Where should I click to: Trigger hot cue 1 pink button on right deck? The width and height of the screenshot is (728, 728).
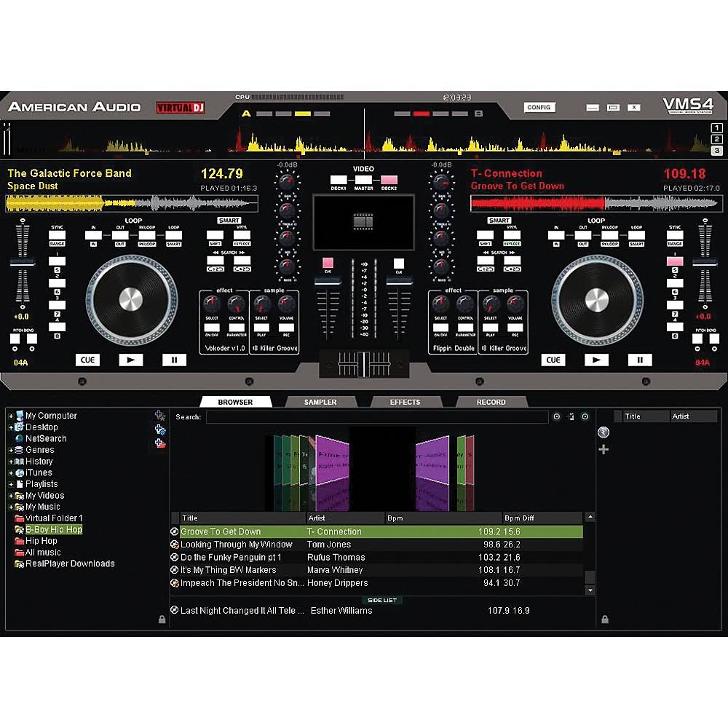pos(675,261)
